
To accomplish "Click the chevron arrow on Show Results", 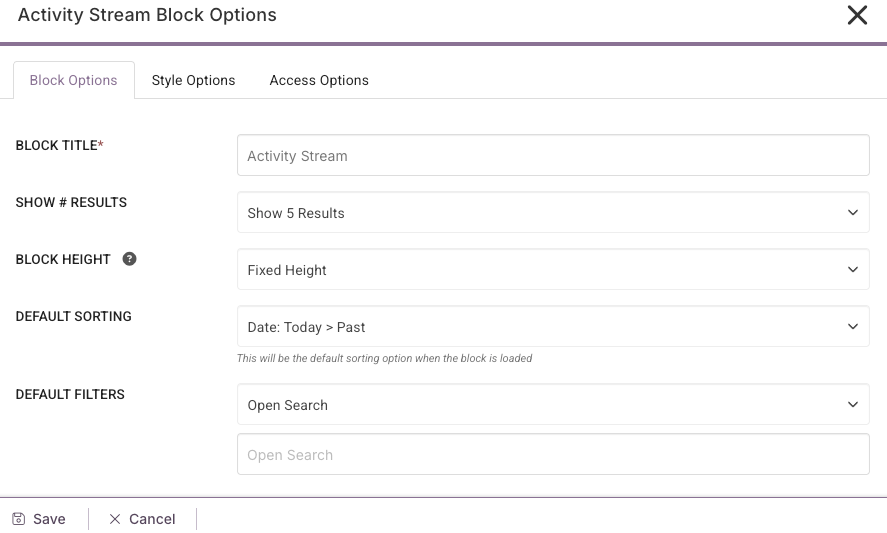I will [853, 213].
